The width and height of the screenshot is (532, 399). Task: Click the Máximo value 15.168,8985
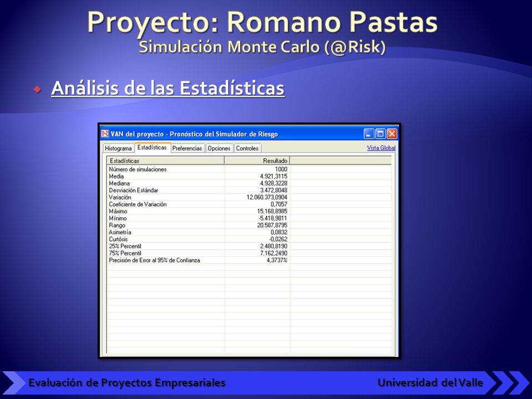[x=272, y=211]
